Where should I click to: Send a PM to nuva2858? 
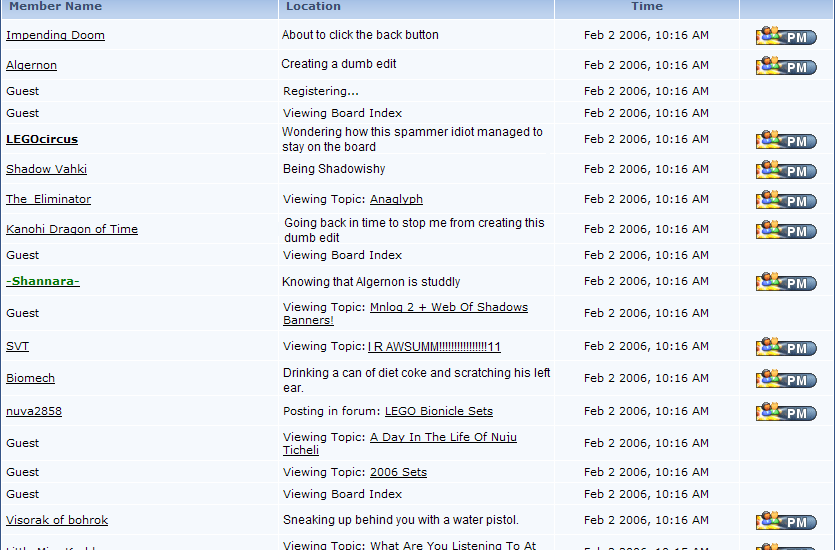click(786, 412)
